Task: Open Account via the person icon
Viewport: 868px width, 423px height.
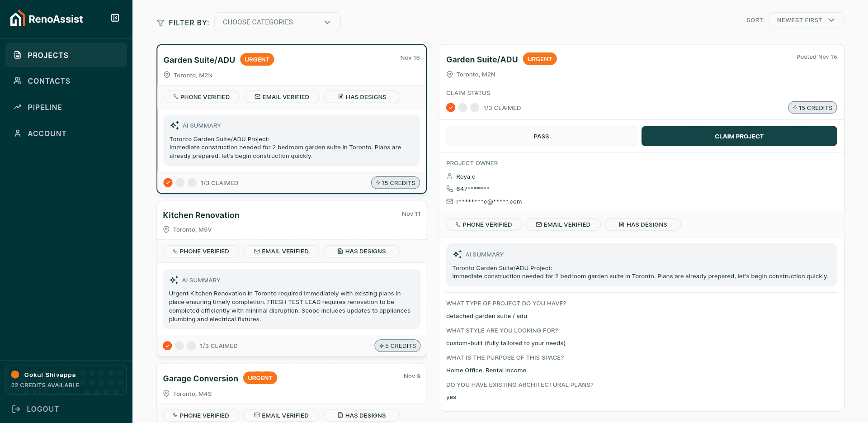Action: pyautogui.click(x=18, y=133)
